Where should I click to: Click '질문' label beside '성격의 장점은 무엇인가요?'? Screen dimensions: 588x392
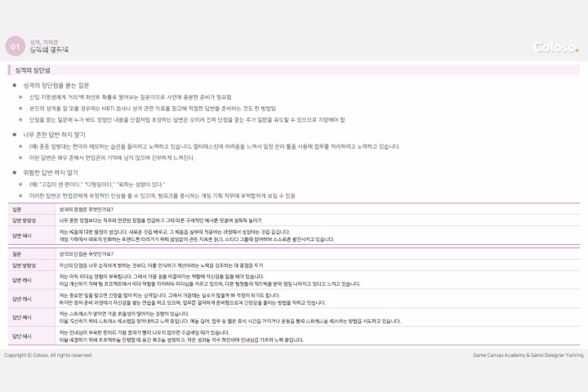point(17,209)
